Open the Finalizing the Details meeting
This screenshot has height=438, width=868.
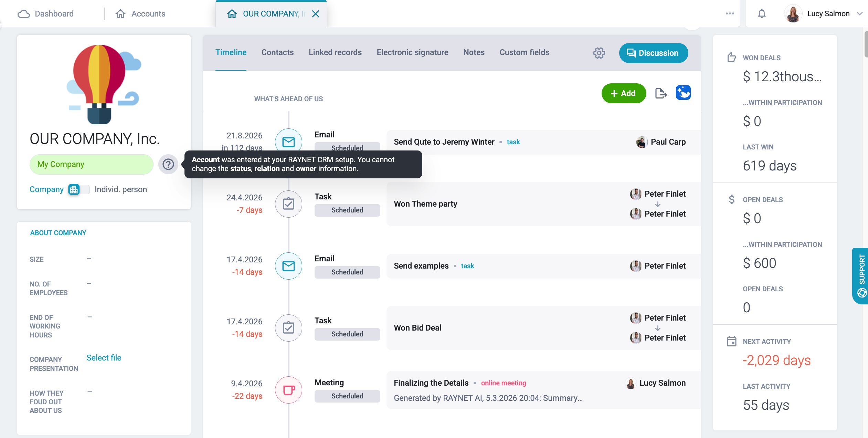tap(431, 383)
